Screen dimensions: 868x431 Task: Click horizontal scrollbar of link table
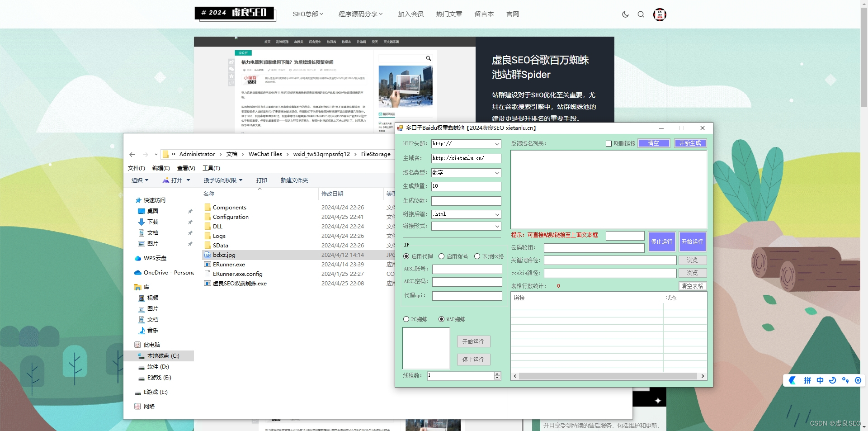point(608,376)
